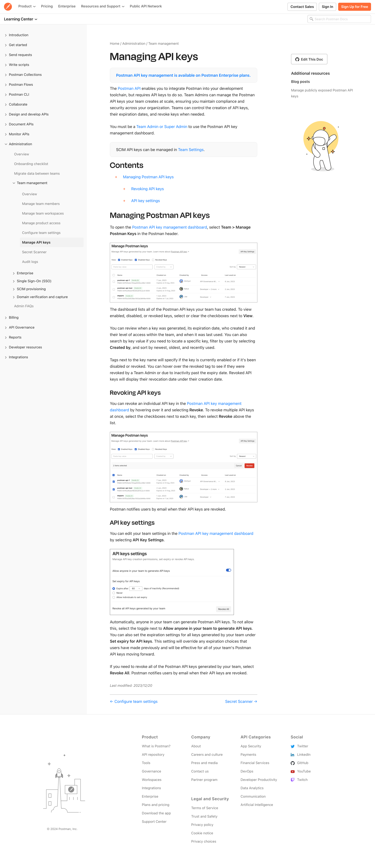Click the Twitter social icon

point(292,746)
